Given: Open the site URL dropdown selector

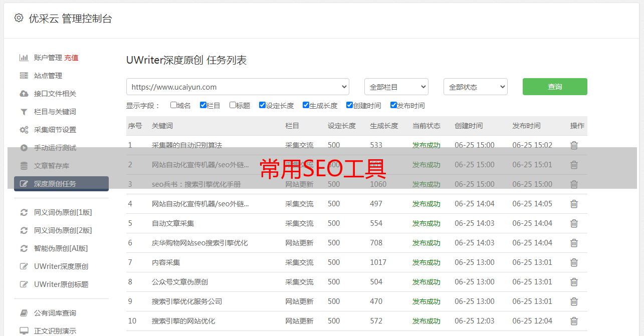Looking at the screenshot, I should (238, 87).
